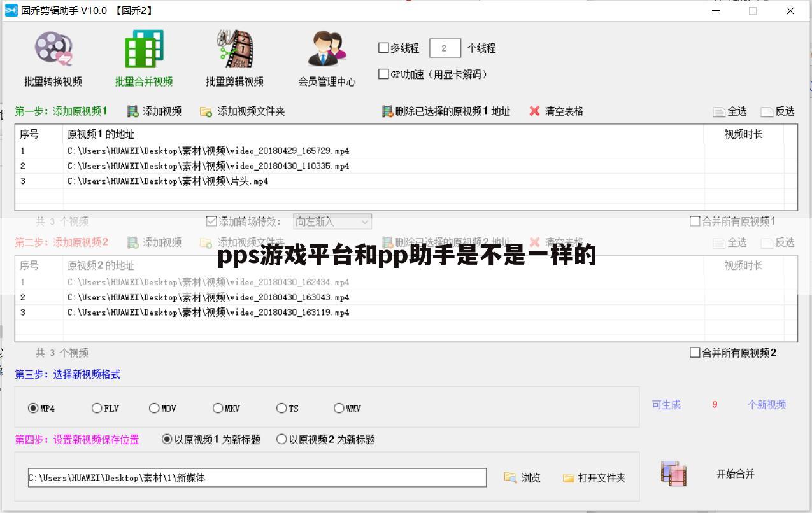Select the TS format option
812x513 pixels.
pyautogui.click(x=281, y=408)
